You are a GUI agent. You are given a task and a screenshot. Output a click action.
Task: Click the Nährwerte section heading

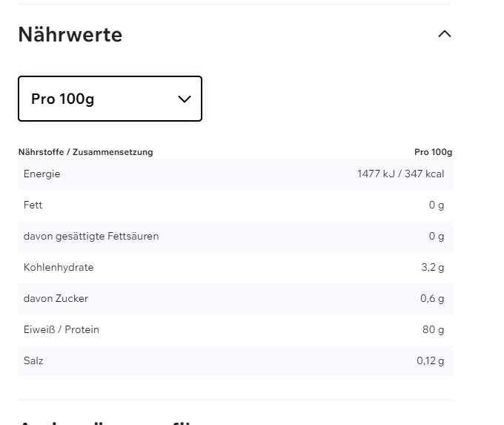tap(70, 35)
